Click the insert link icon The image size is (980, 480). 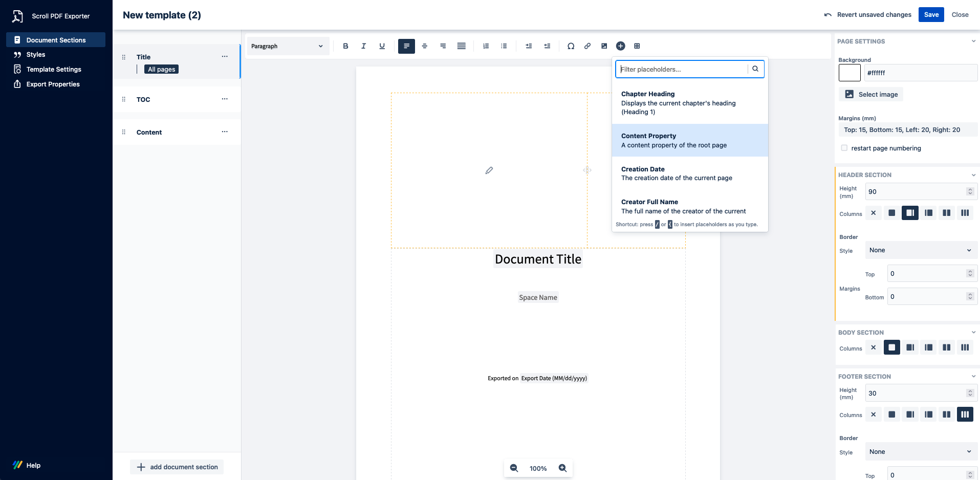pyautogui.click(x=587, y=46)
